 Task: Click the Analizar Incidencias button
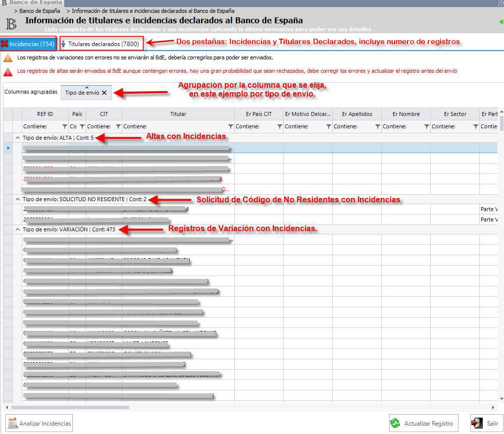39,423
